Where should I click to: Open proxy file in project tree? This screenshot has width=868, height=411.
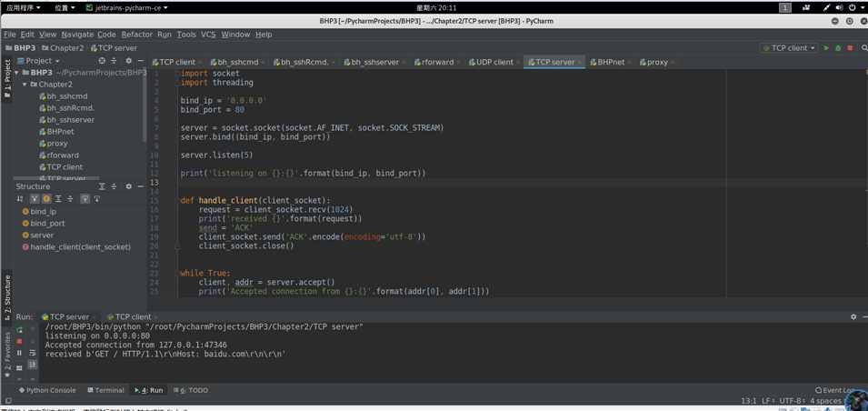[x=53, y=144]
